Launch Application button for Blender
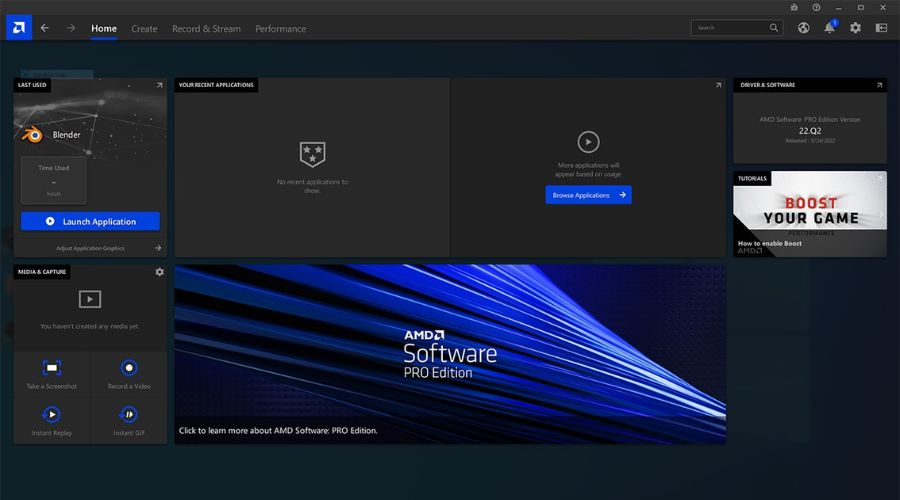The height and width of the screenshot is (500, 900). [91, 221]
